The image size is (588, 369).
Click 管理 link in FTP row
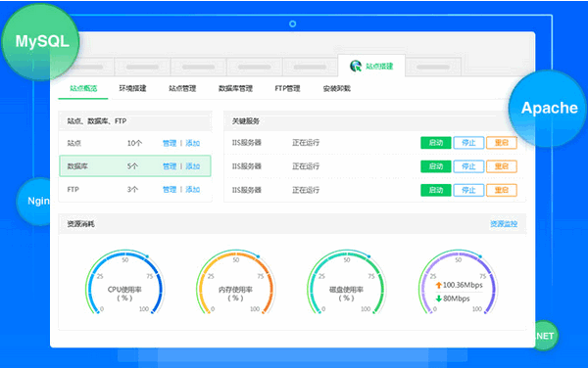tap(170, 190)
